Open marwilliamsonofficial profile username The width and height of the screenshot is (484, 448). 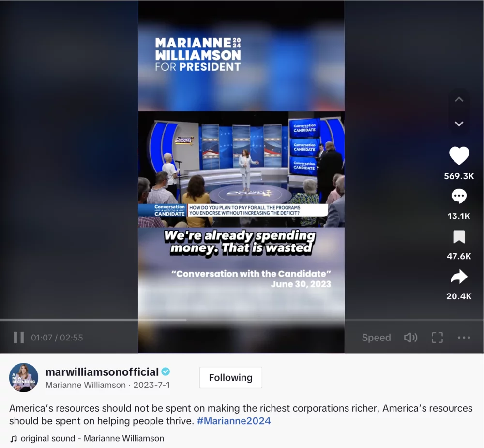point(102,371)
